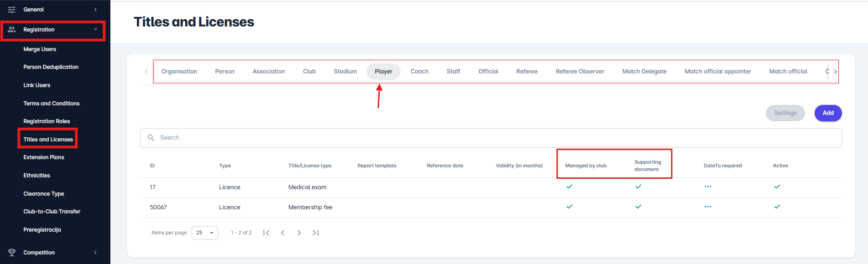Image resolution: width=868 pixels, height=264 pixels.
Task: Expand the Competition sidebar section
Action: click(x=95, y=253)
